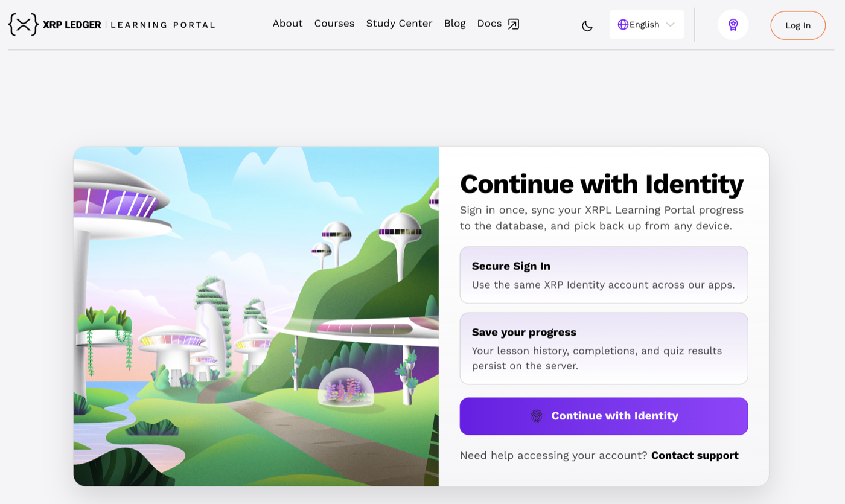The width and height of the screenshot is (845, 504).
Task: Open the English language dropdown
Action: (646, 25)
